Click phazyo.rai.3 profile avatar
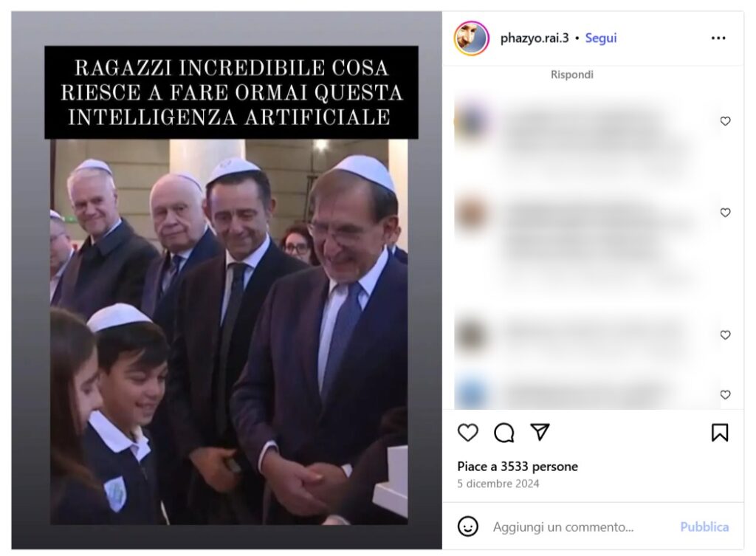This screenshot has height=556, width=756. (x=471, y=38)
